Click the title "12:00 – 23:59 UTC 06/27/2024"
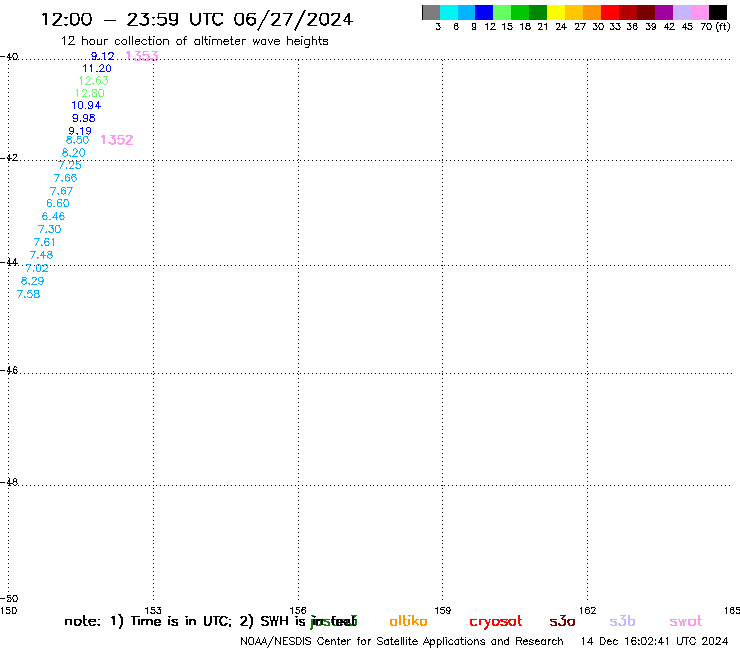 (x=197, y=20)
